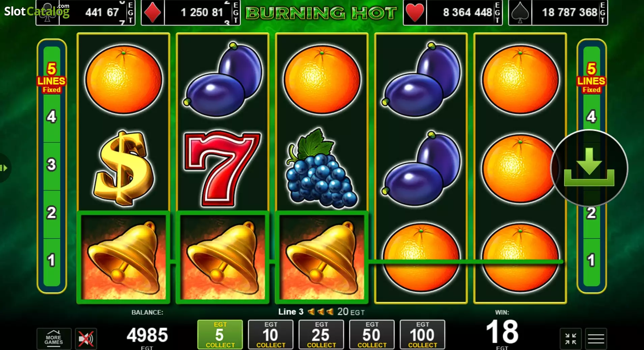
Task: Select the 25 EGT collect bet
Action: tap(321, 334)
